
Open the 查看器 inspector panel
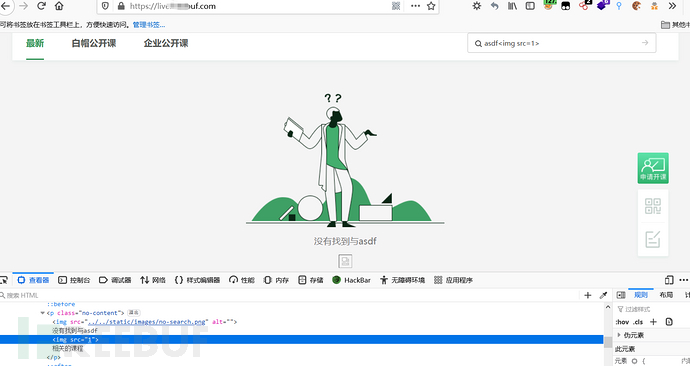33,280
